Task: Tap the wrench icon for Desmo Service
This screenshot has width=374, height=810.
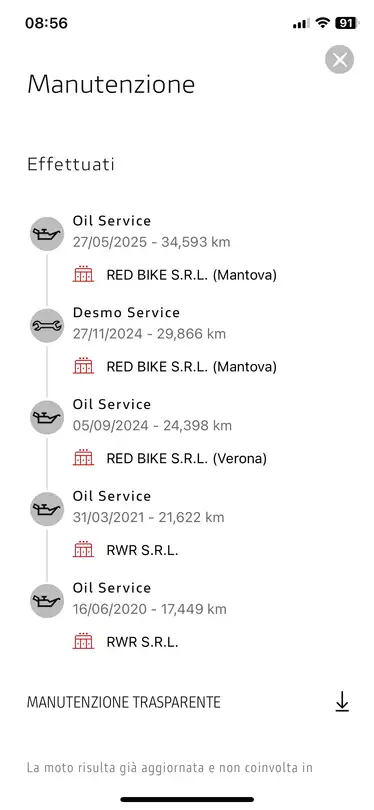Action: click(x=46, y=325)
